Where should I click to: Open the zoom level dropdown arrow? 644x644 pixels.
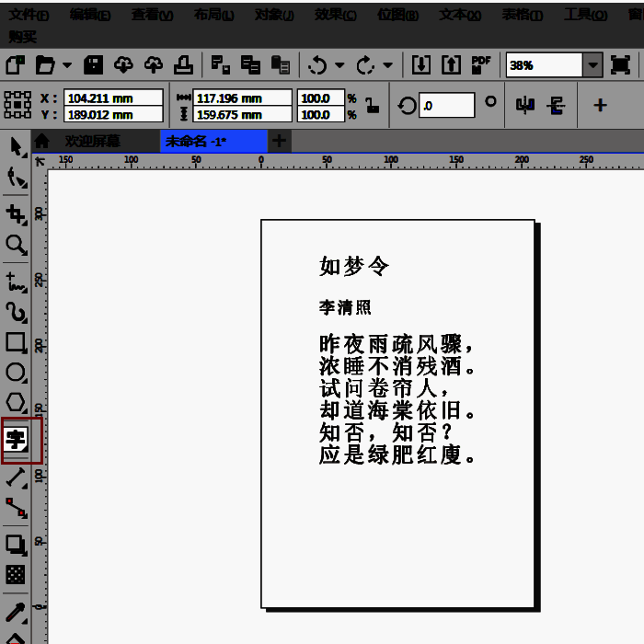(x=593, y=65)
